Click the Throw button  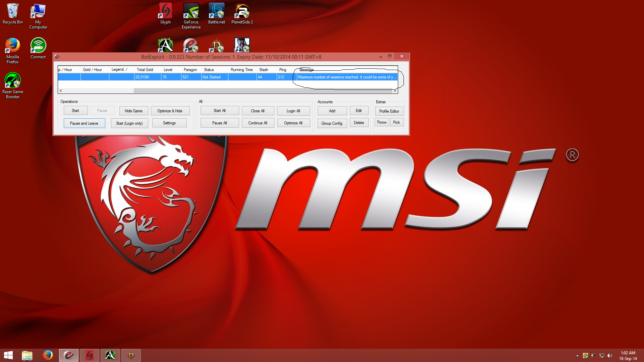[382, 122]
